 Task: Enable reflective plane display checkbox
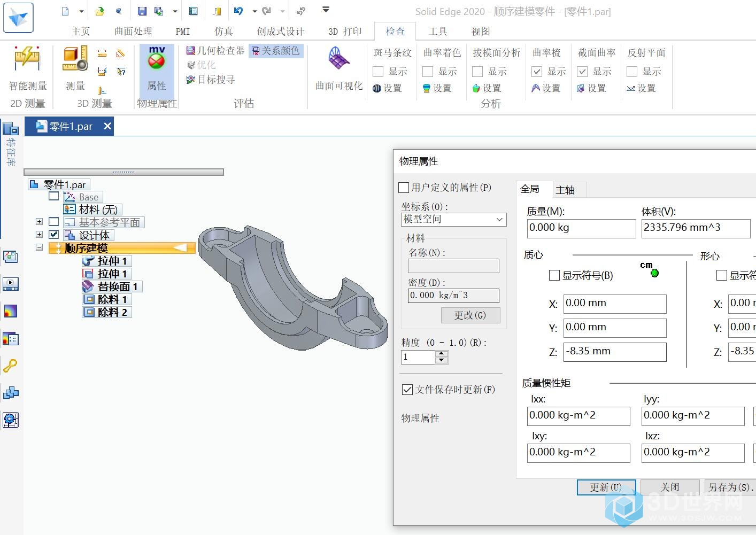[x=632, y=72]
